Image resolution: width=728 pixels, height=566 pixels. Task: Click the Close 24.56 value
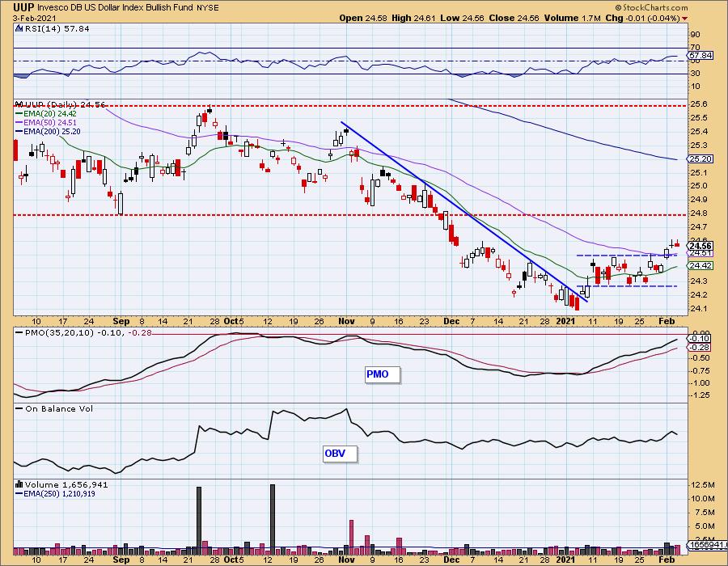[x=514, y=18]
